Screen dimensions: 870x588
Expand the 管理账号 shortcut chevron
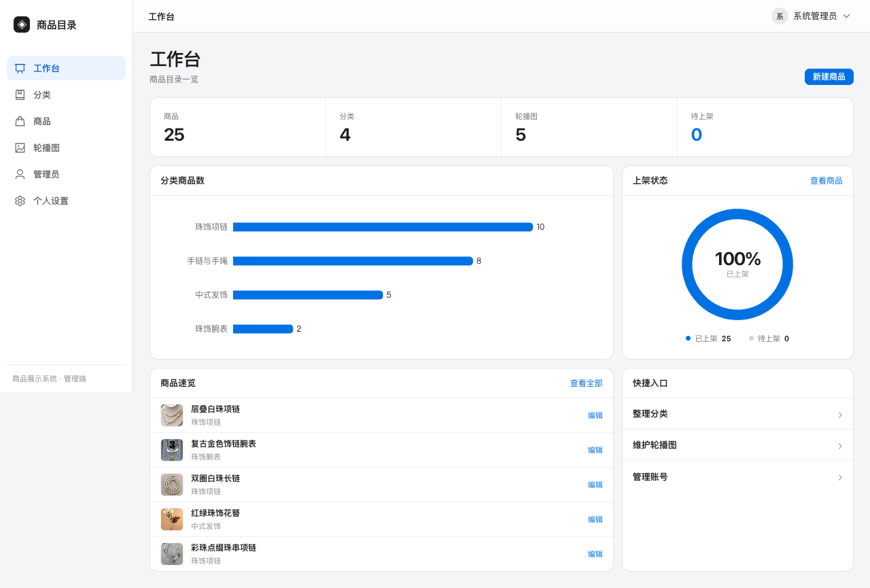pyautogui.click(x=840, y=477)
